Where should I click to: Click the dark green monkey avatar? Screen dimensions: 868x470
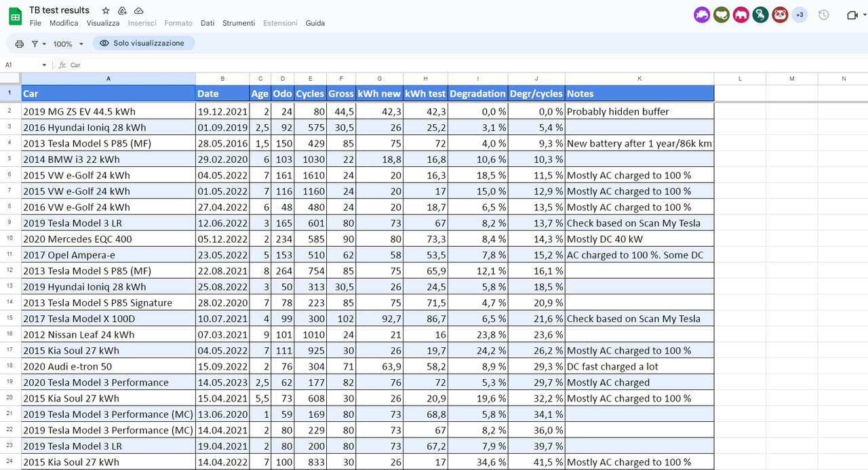761,14
